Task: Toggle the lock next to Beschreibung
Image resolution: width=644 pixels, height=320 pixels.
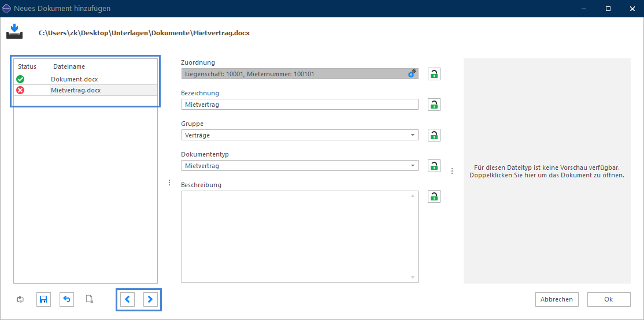Action: tap(434, 196)
